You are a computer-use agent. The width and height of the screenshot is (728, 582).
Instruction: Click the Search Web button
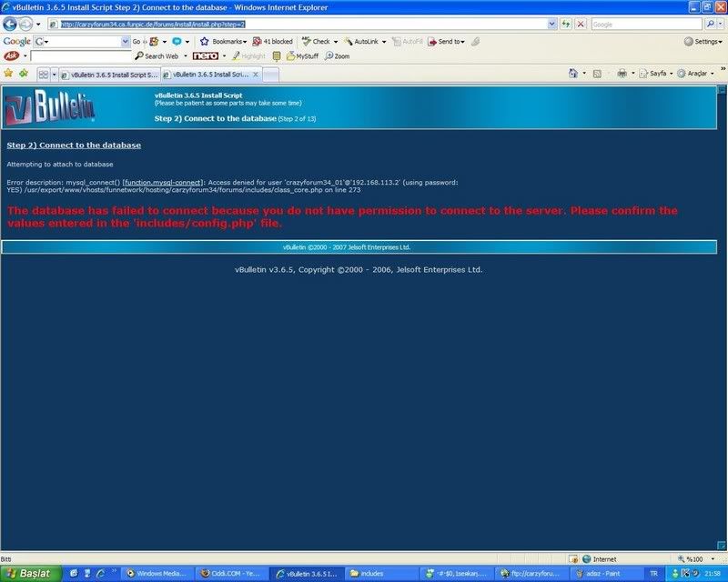point(157,56)
